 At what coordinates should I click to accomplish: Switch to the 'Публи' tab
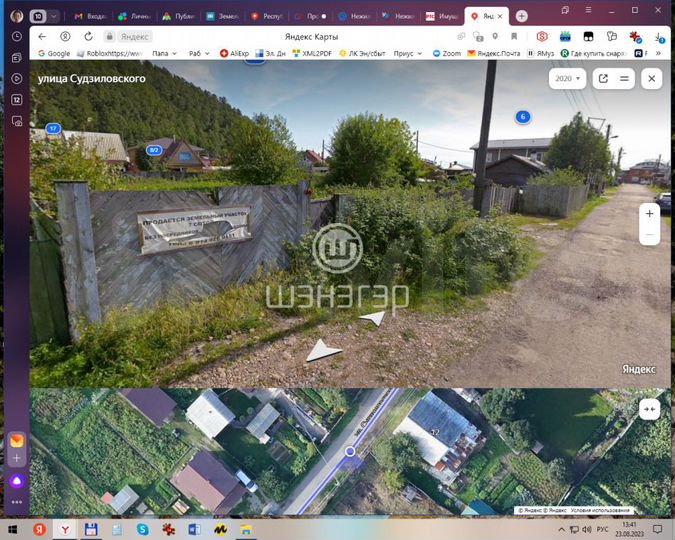click(x=179, y=16)
